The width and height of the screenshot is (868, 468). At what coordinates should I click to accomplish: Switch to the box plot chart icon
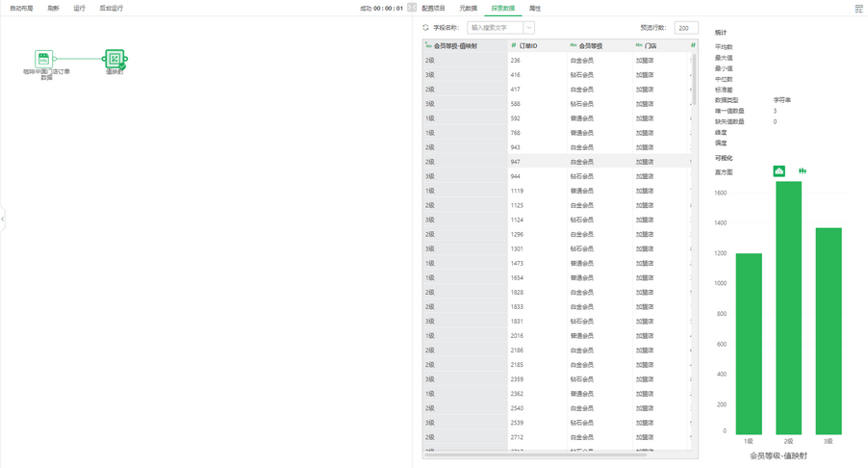803,171
